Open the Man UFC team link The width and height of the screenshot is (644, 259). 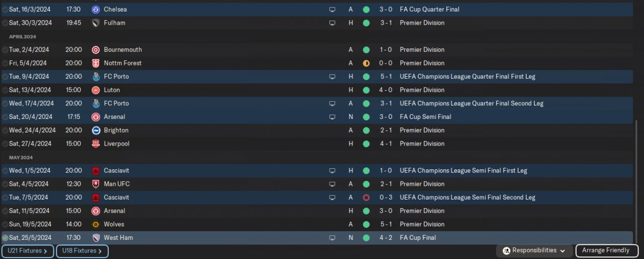[117, 184]
